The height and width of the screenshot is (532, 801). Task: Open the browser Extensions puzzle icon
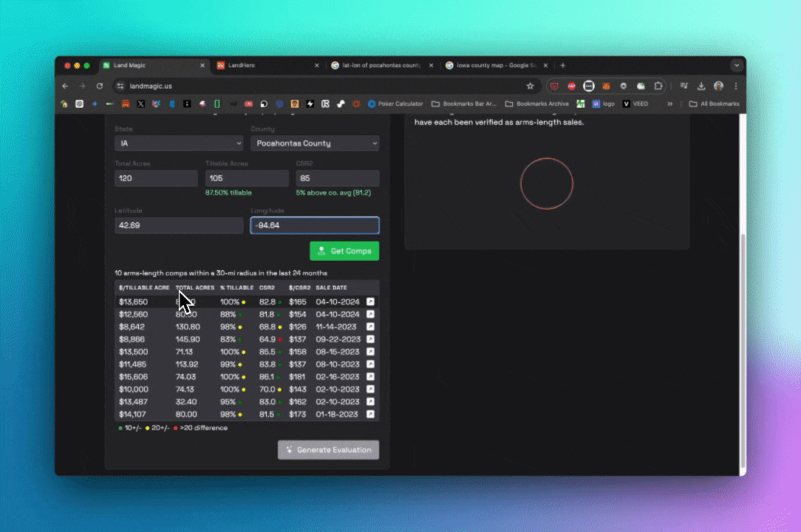[x=658, y=86]
